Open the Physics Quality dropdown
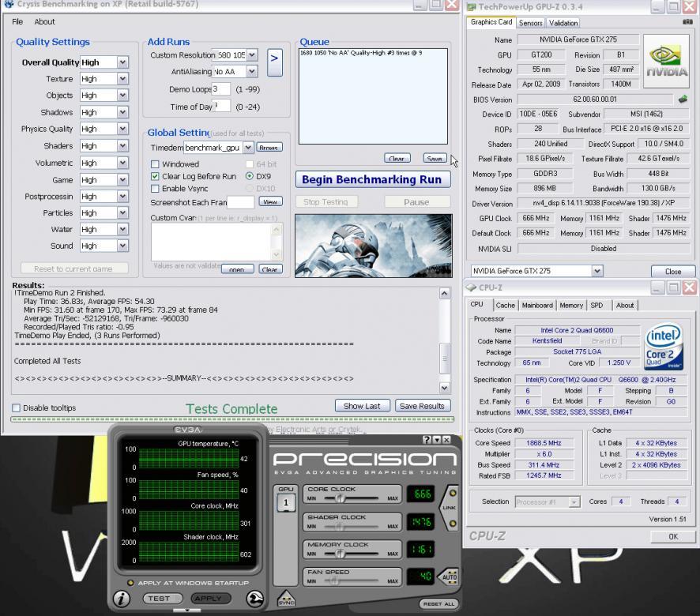This screenshot has height=616, width=700. (122, 129)
